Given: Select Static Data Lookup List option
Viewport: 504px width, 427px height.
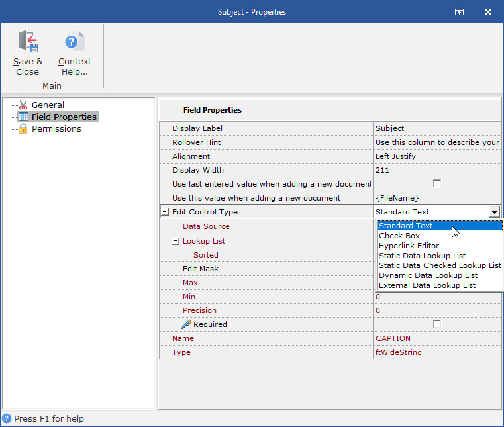Looking at the screenshot, I should tap(440, 256).
